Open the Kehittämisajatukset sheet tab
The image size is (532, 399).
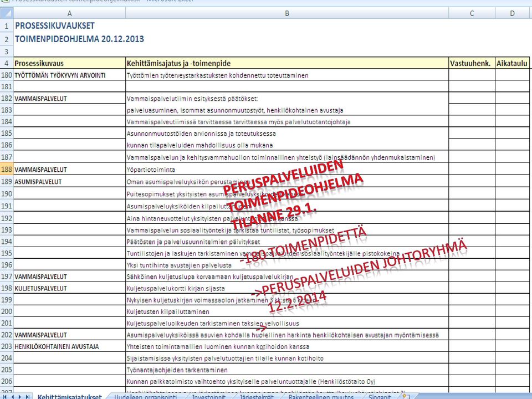pyautogui.click(x=70, y=397)
